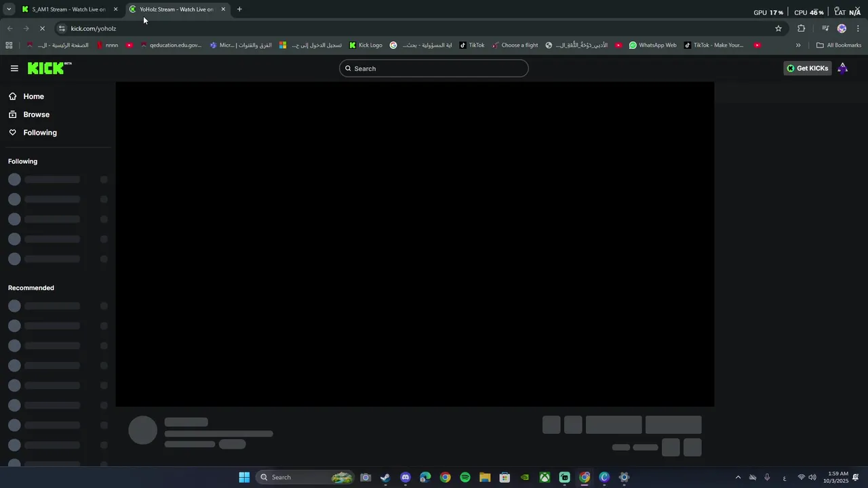Open the qeducation.edu.gov bookmark
868x488 pixels.
tap(171, 45)
